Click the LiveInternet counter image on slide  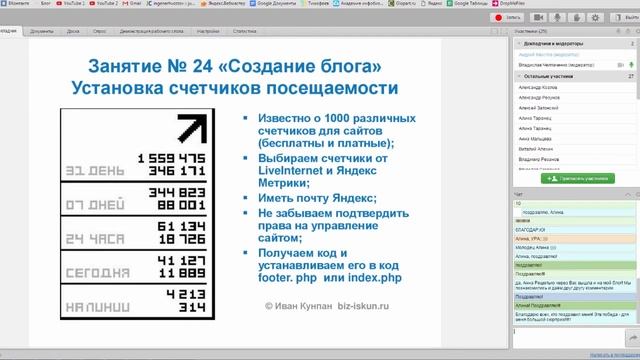click(138, 214)
